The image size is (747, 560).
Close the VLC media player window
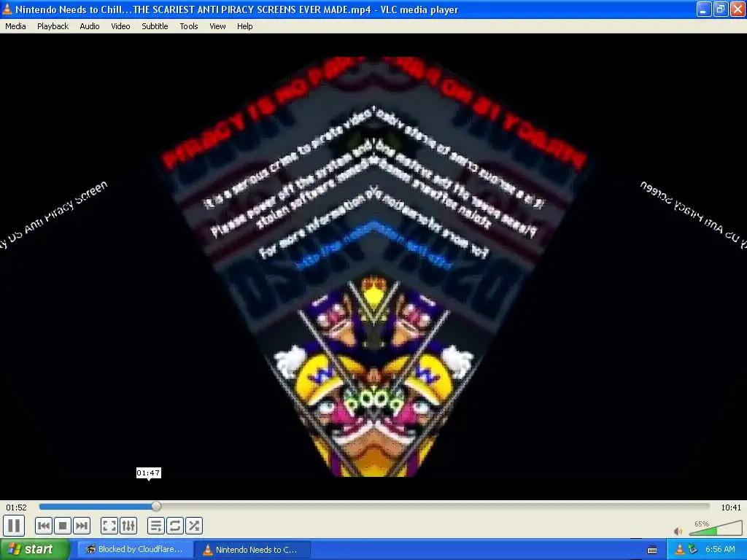click(738, 9)
